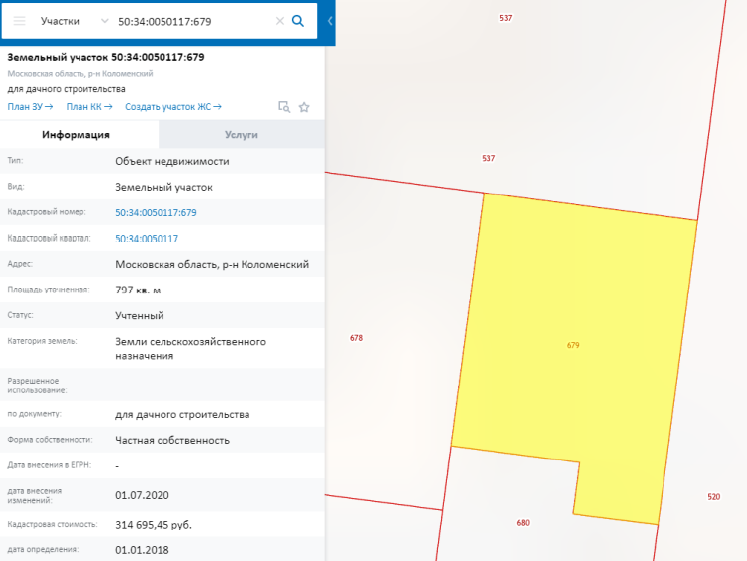Click the find-on-map document icon
The image size is (747, 561).
pyautogui.click(x=284, y=107)
